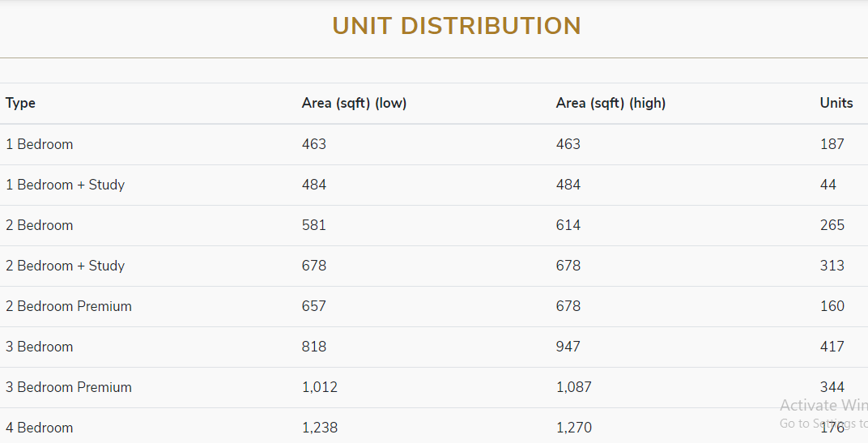The image size is (868, 443).
Task: Click the Type column header
Action: pyautogui.click(x=20, y=104)
